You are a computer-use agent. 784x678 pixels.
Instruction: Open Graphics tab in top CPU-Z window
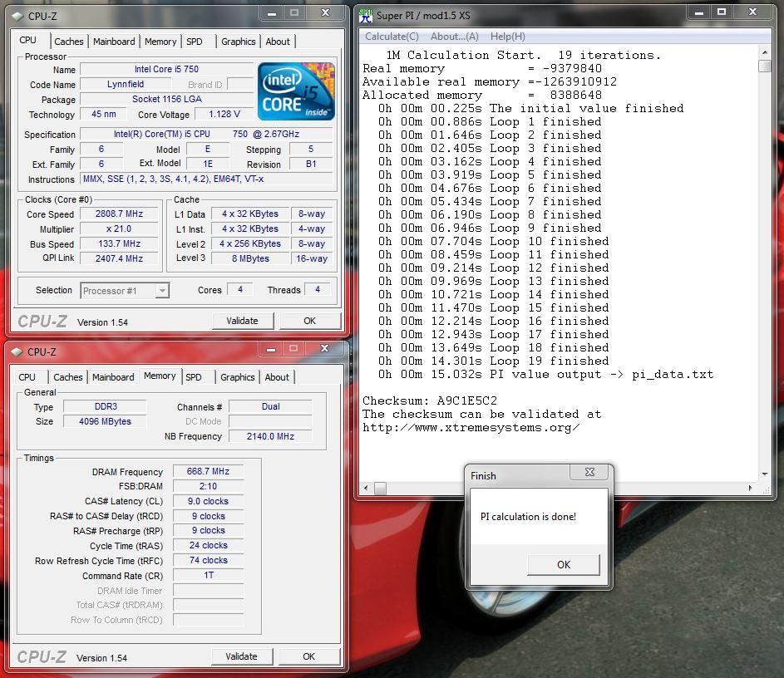click(x=239, y=42)
